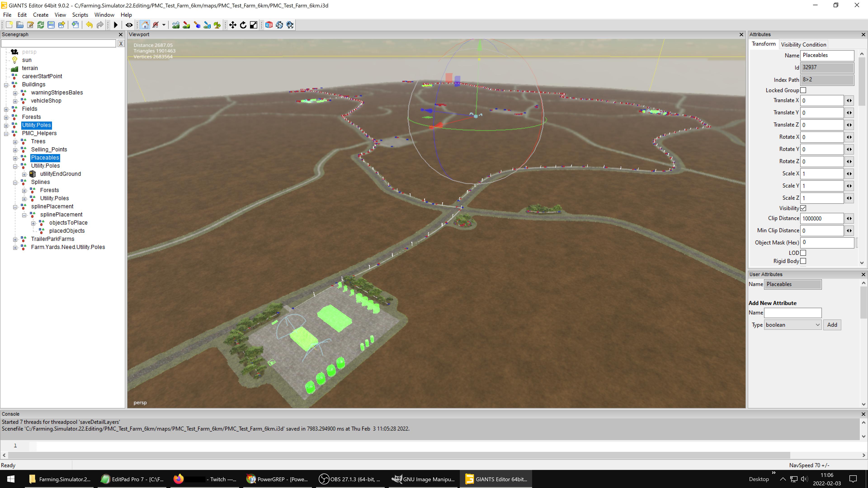Expand the Selling_Points tree node

15,150
